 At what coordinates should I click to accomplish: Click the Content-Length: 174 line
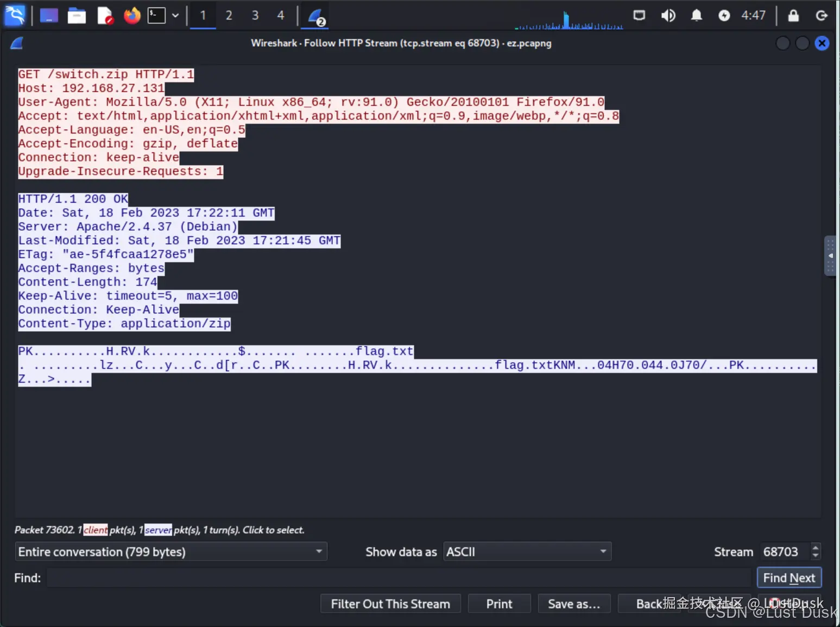coord(87,282)
